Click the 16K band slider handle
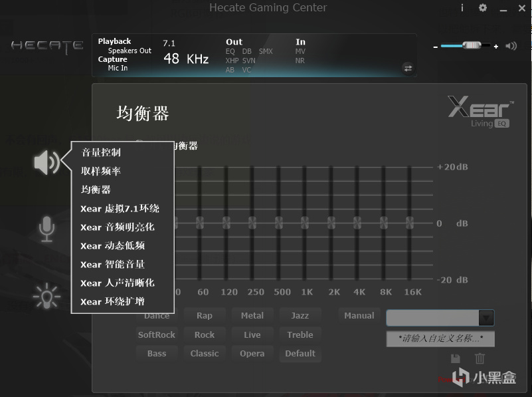Screen dimensions: 532x397 pos(410,223)
